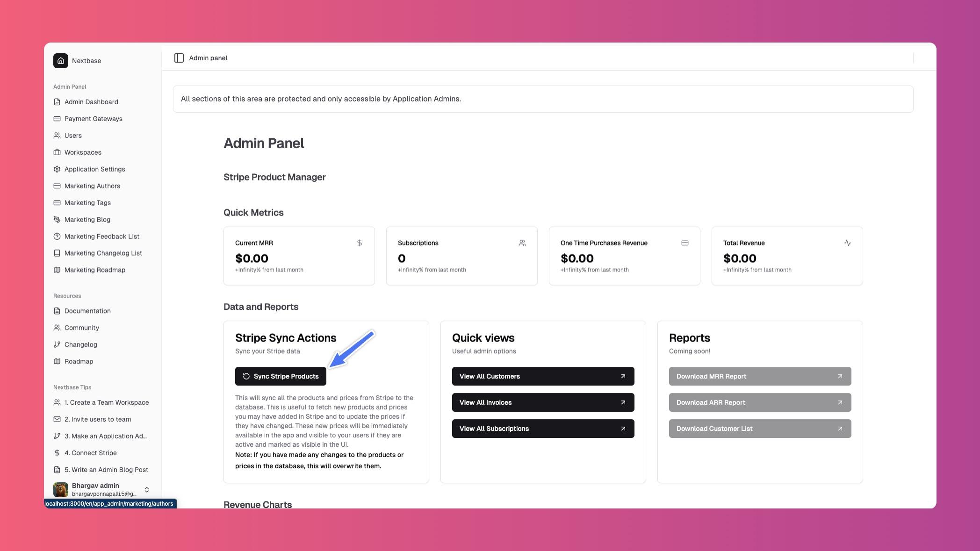Toggle View All Subscriptions quick view
This screenshot has height=551, width=980.
[x=542, y=429]
